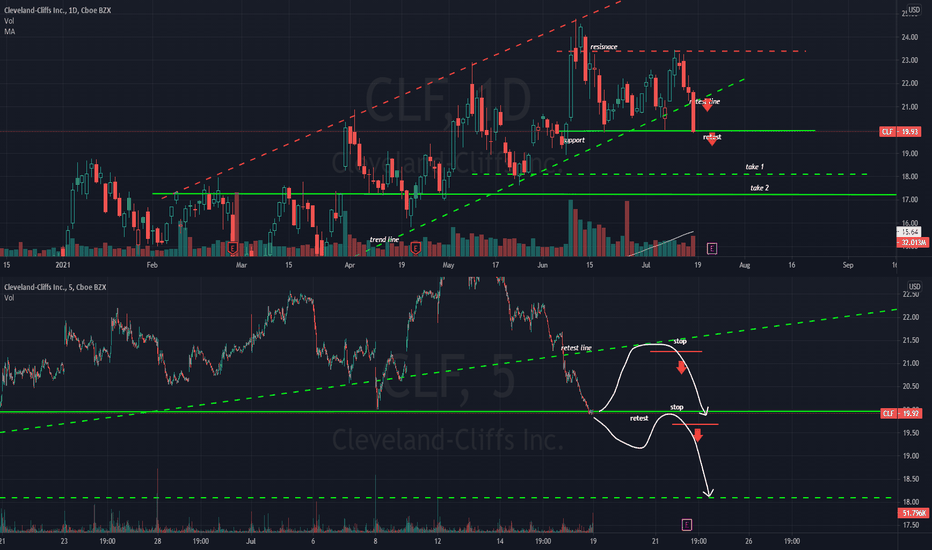Click the 24.00 price on the daily price axis
Image resolution: width=932 pixels, height=550 pixels.
909,37
